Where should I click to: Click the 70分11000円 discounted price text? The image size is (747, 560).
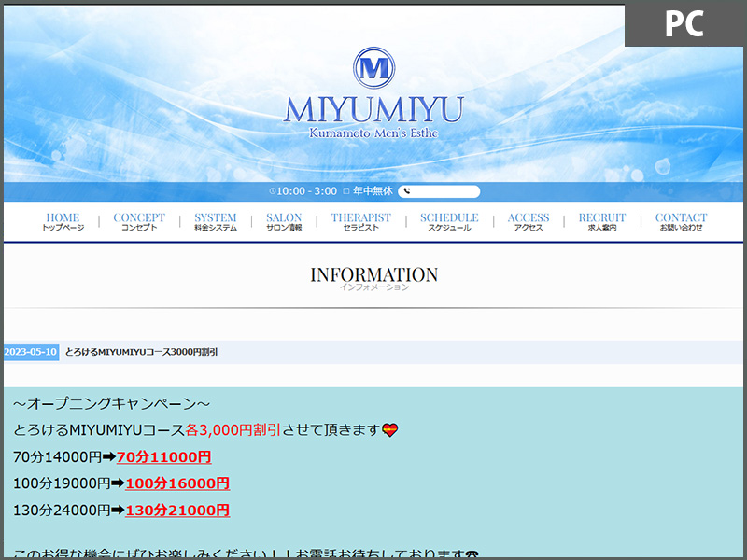(163, 457)
